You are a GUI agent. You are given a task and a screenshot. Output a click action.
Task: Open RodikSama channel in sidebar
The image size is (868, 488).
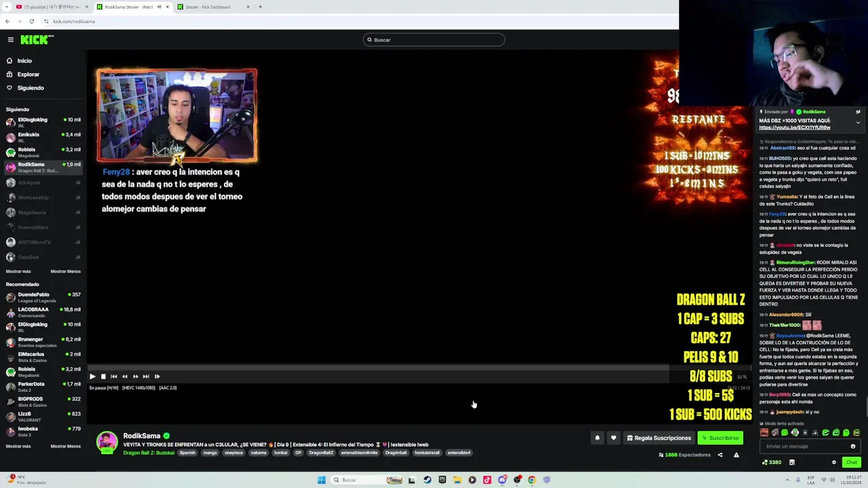click(43, 167)
